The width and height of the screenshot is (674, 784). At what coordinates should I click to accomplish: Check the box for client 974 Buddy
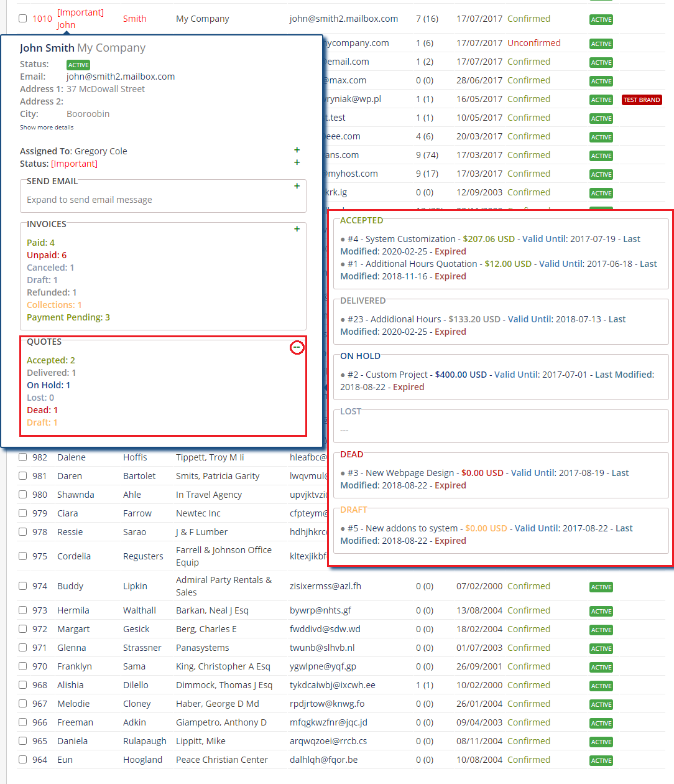point(22,586)
